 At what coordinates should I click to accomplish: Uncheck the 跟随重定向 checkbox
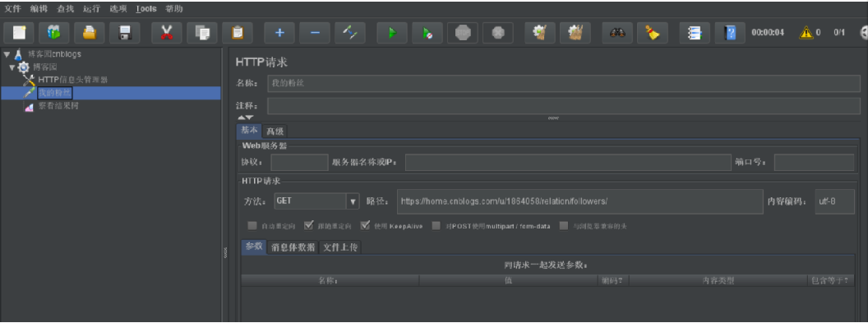(x=309, y=226)
